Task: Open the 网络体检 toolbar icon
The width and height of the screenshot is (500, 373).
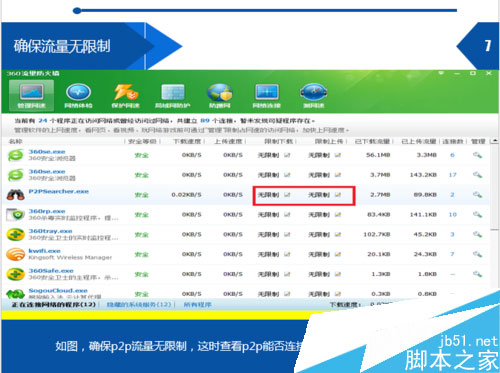Action: (78, 95)
